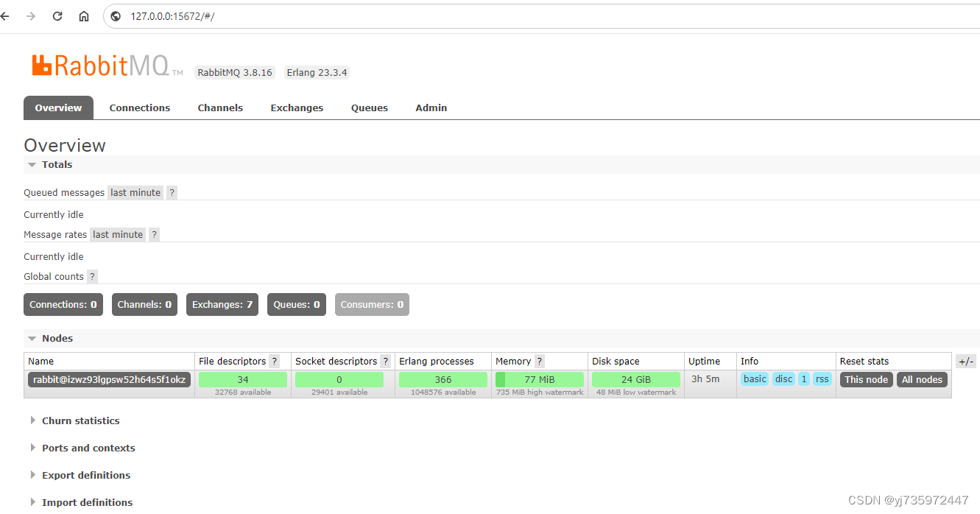
Task: Open the Channels tab
Action: coord(220,108)
